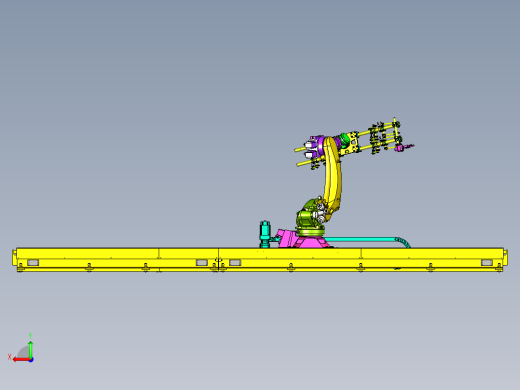Select the long yellow linear rail track

pyautogui.click(x=260, y=260)
